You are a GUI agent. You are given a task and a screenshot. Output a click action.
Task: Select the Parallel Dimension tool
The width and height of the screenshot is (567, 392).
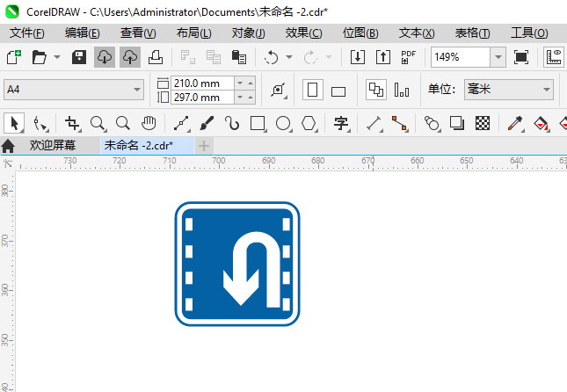point(374,123)
